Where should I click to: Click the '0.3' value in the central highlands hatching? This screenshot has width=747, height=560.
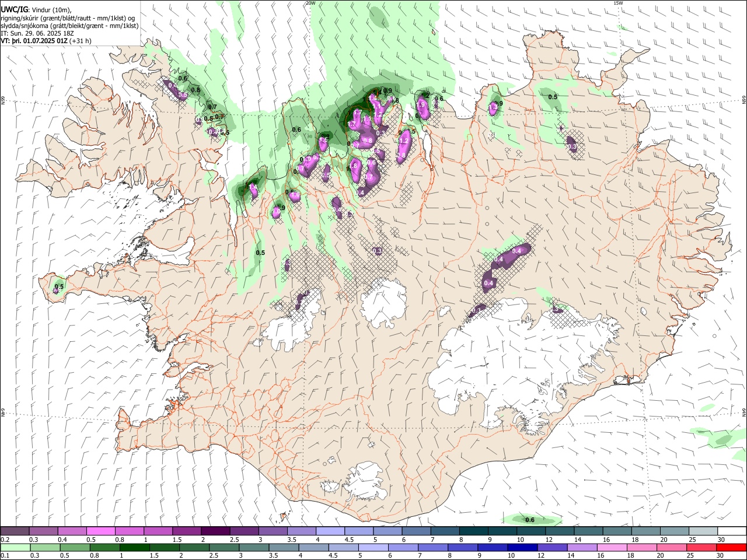click(x=378, y=251)
